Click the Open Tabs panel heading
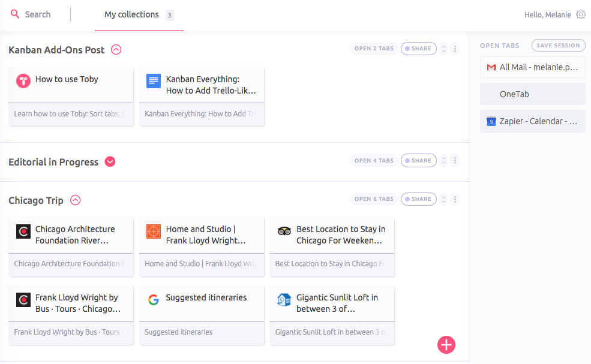This screenshot has height=364, width=591. click(x=499, y=46)
